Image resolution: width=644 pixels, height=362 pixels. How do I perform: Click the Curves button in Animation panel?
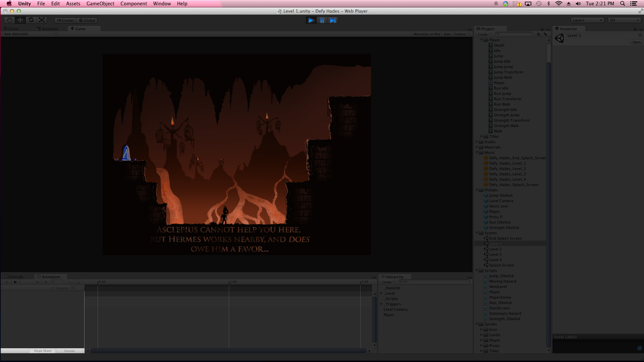(69, 351)
